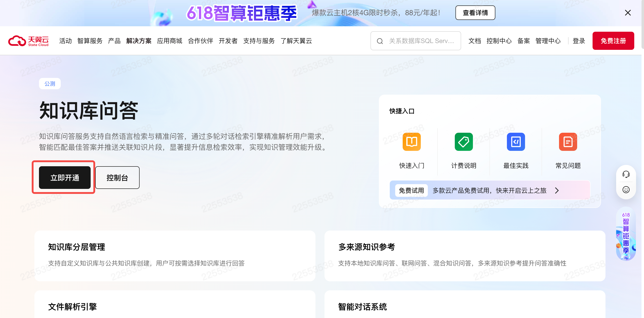The height and width of the screenshot is (318, 644).
Task: Focus the search input field
Action: (421, 41)
